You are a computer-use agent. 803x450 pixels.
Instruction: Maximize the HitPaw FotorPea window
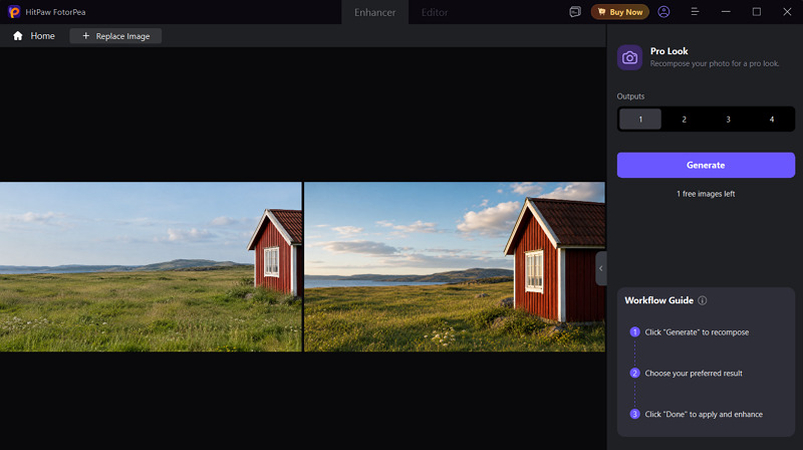coord(756,12)
